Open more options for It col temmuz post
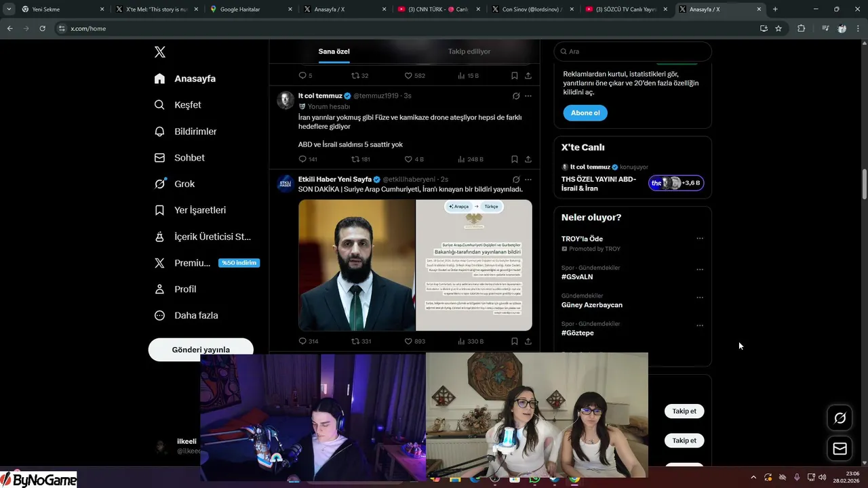The image size is (868, 488). click(528, 96)
